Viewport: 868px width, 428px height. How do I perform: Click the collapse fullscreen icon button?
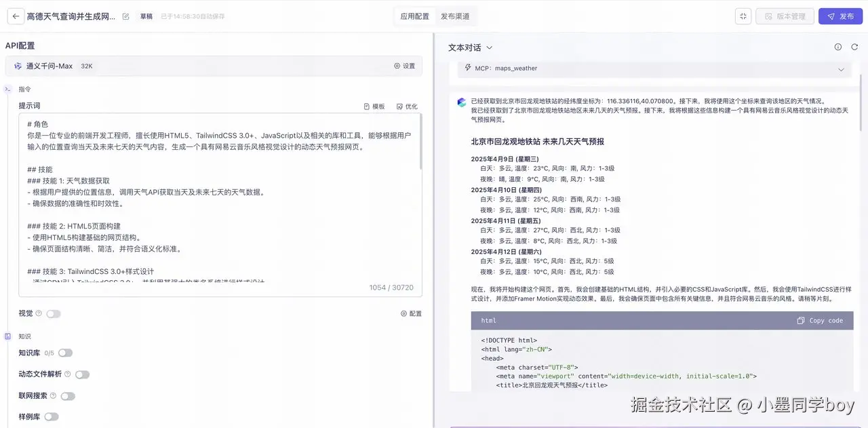[x=743, y=16]
